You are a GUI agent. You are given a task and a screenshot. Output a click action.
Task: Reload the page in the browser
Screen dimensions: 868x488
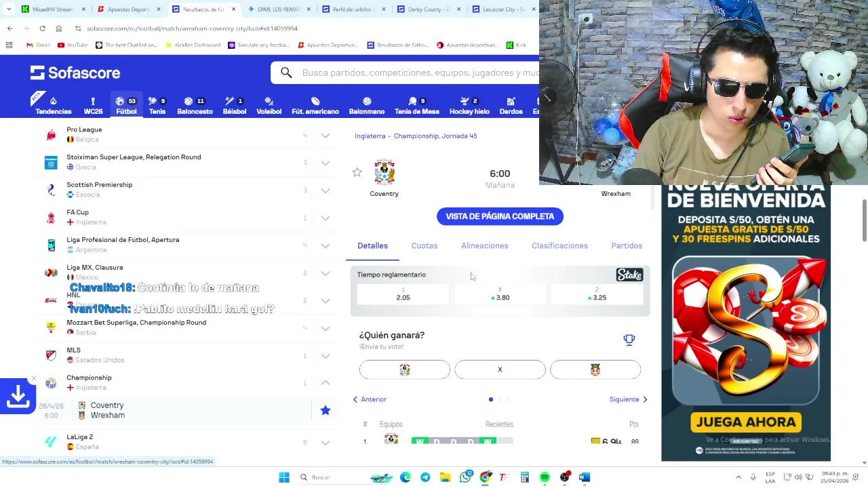tap(42, 28)
